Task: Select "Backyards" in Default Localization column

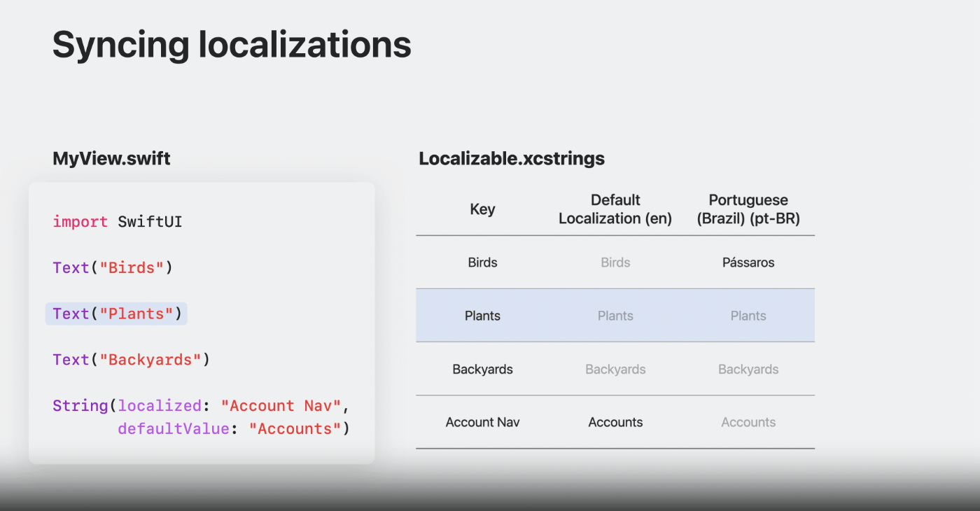Action: (615, 369)
